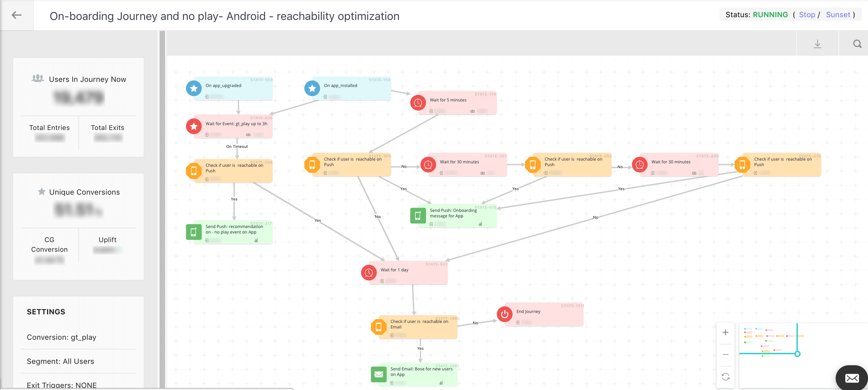868x390 pixels.
Task: Click the Sunset journey link
Action: pos(838,15)
